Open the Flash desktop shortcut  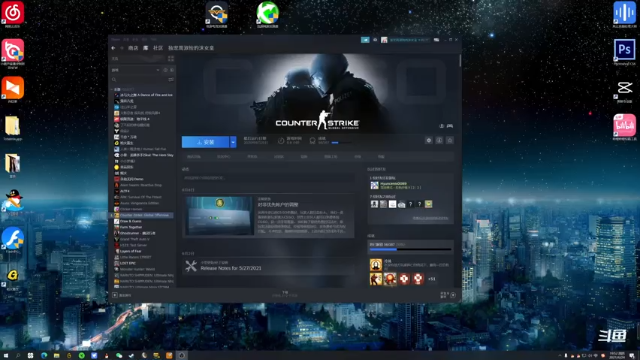[x=13, y=240]
